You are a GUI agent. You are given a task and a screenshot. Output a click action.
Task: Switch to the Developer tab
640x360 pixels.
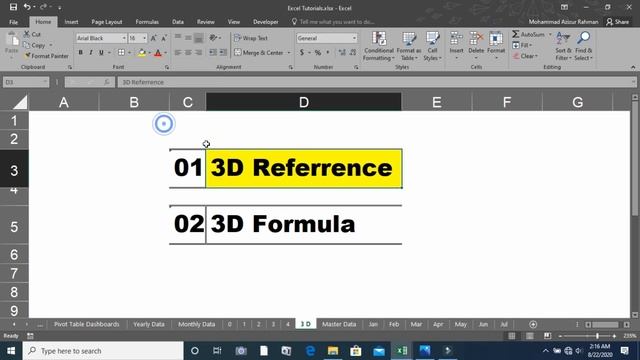266,22
